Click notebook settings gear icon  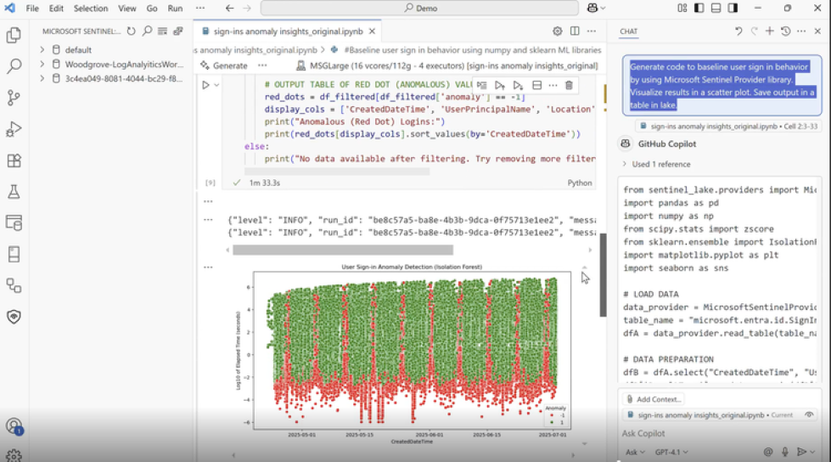pos(557,31)
